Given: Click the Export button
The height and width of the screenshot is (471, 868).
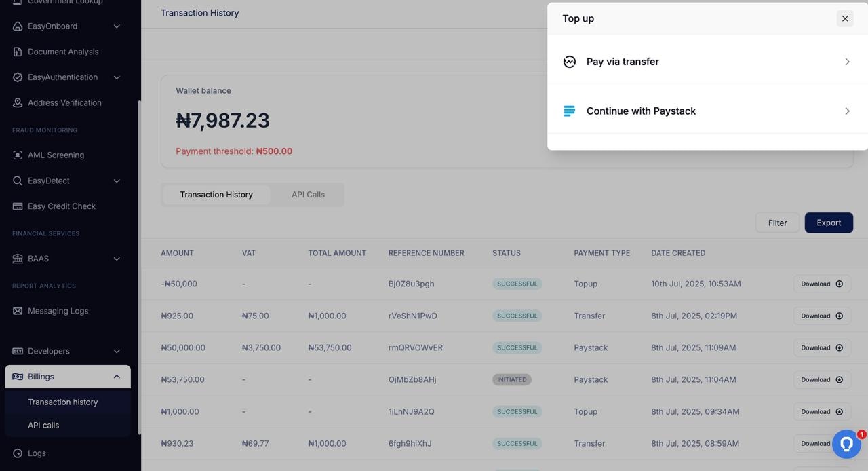Looking at the screenshot, I should pyautogui.click(x=829, y=222).
